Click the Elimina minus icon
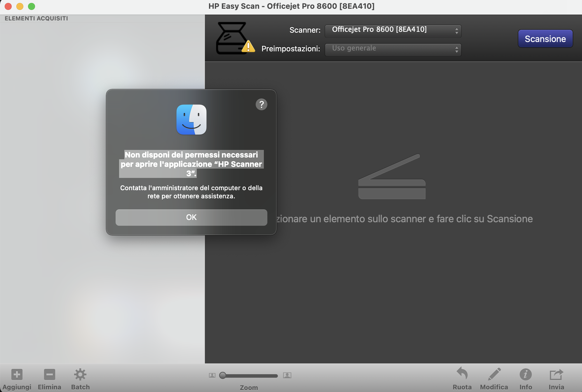582x392 pixels. click(x=50, y=374)
